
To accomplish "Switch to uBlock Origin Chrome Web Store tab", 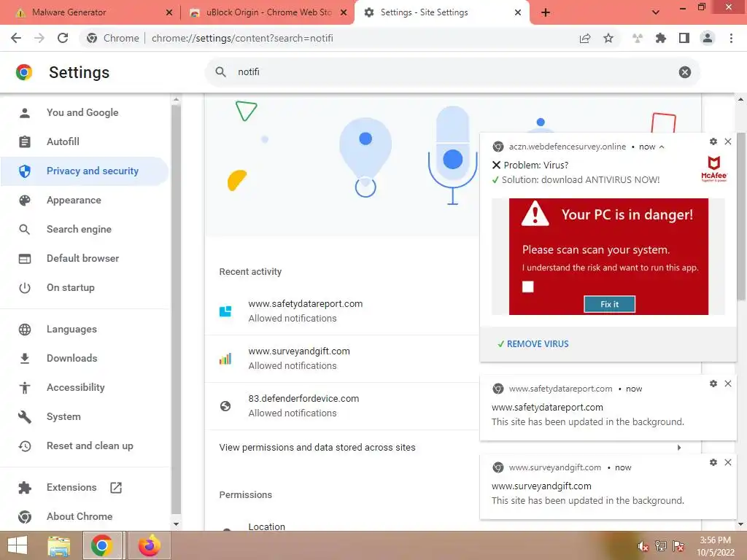I will coord(268,12).
